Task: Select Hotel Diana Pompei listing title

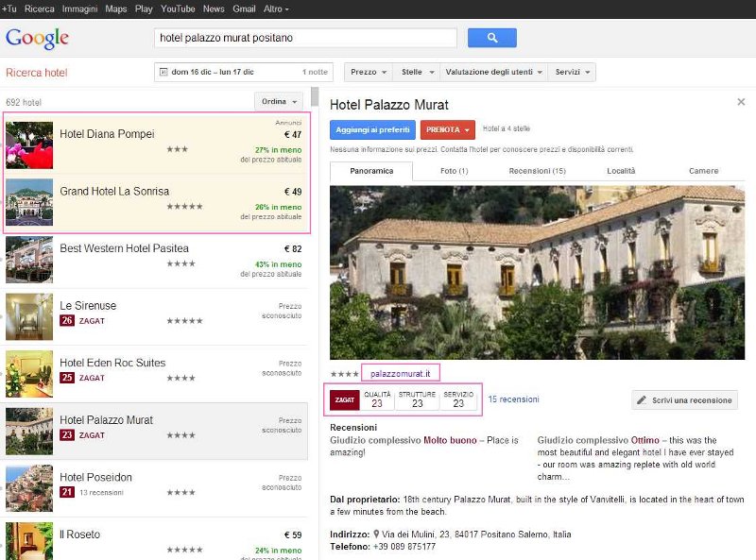Action: click(107, 134)
